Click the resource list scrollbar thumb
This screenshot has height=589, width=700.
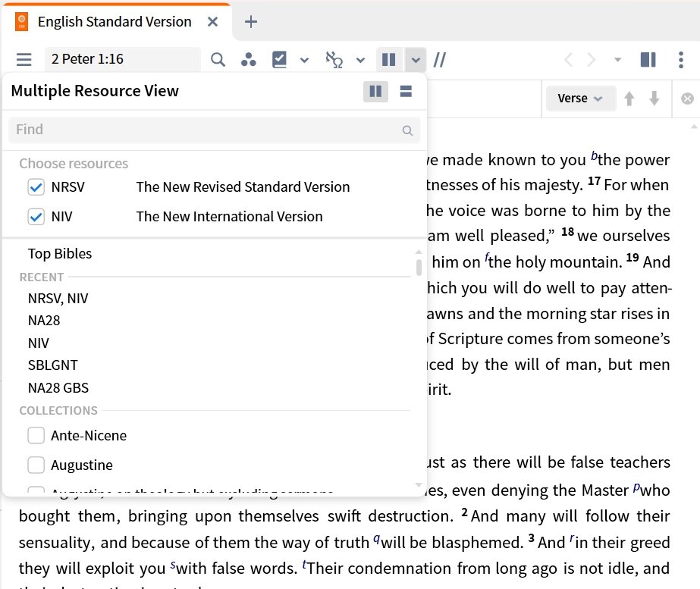[x=419, y=267]
